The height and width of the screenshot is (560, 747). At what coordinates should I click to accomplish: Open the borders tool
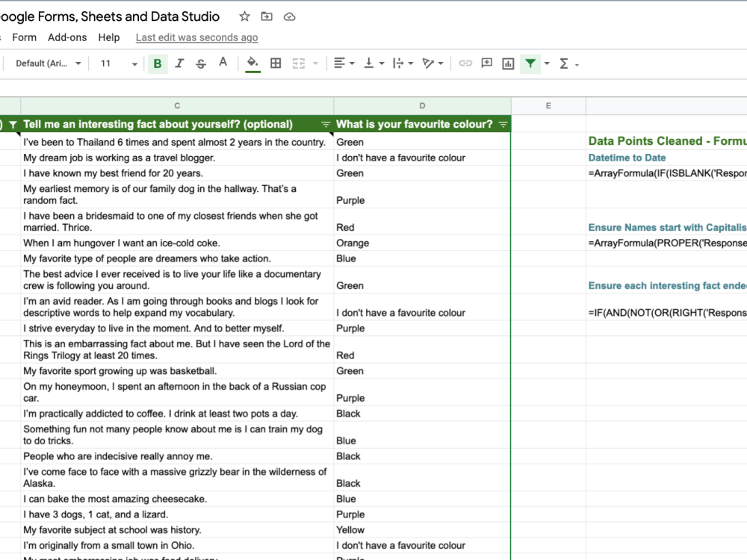coord(276,63)
